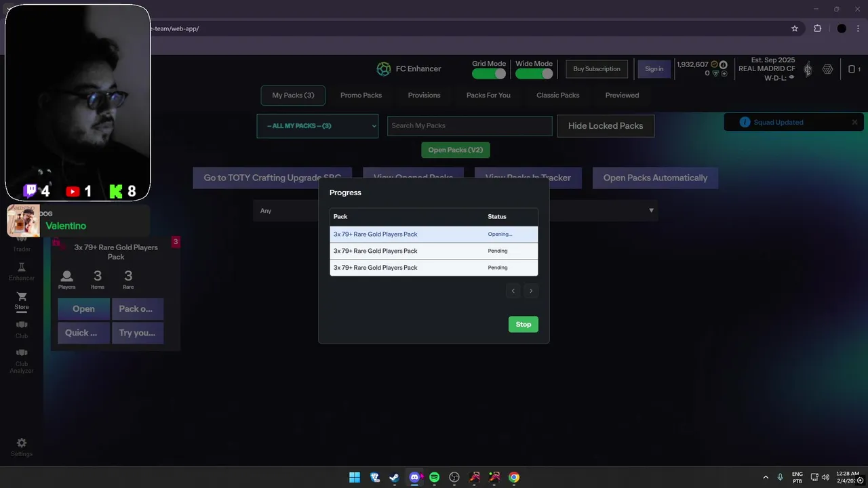Select the Previewed tab

point(622,96)
